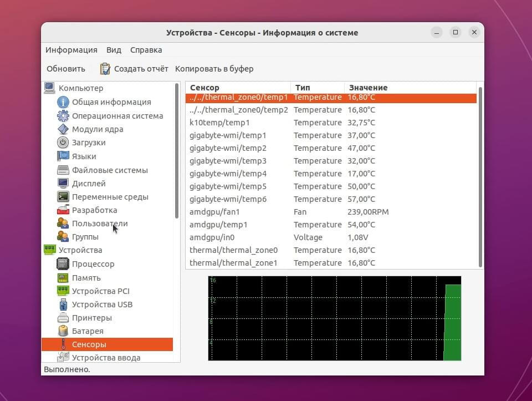This screenshot has height=401, width=532.
Task: Select the amdgpu/temp1 row
Action: 331,225
